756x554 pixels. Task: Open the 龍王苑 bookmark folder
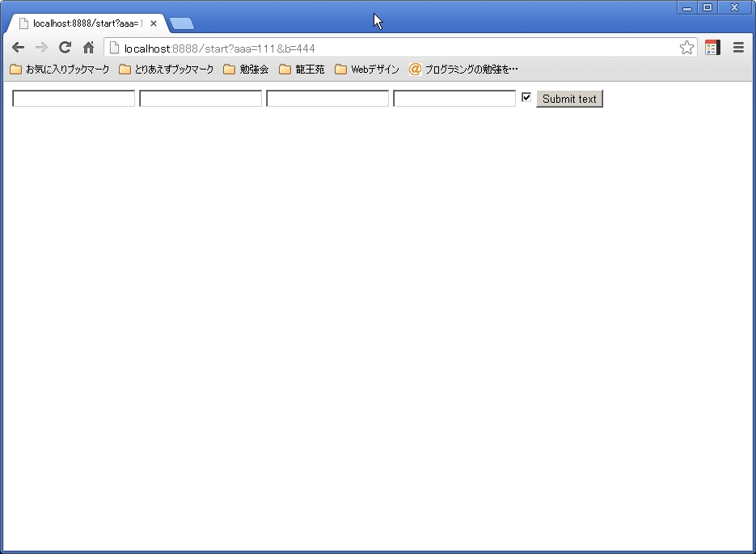point(302,70)
